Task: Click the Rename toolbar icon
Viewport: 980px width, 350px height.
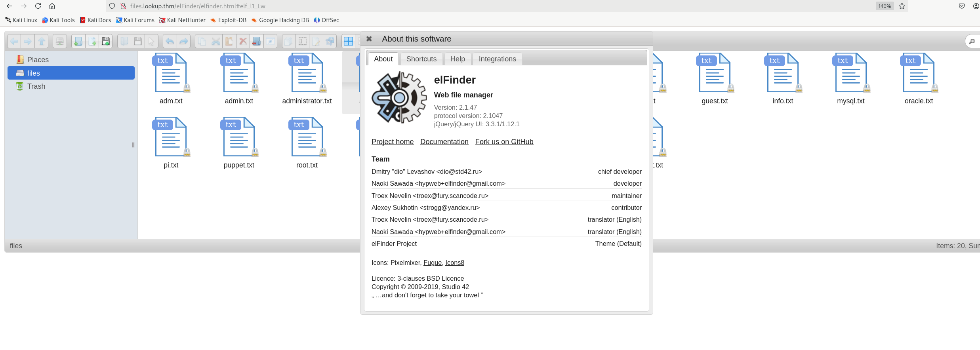Action: [x=303, y=41]
